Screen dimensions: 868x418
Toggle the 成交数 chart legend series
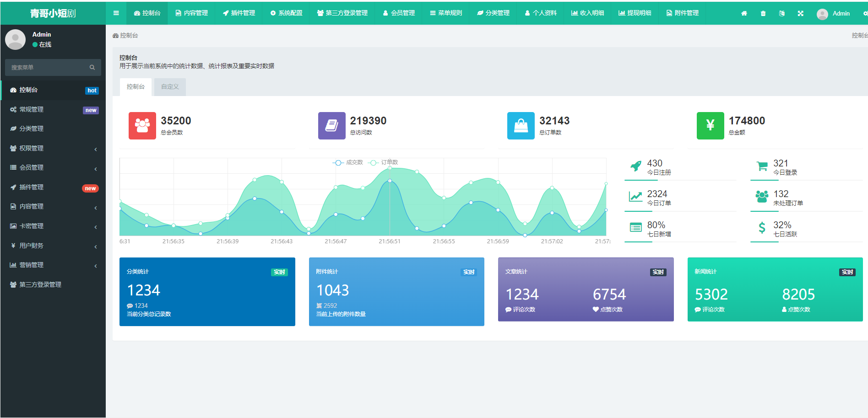(347, 162)
